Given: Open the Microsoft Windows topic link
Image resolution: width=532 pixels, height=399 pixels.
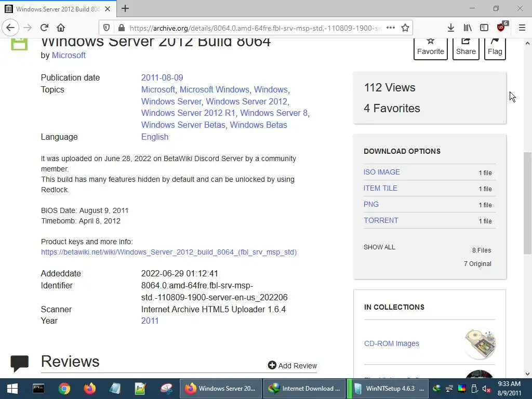Looking at the screenshot, I should pyautogui.click(x=215, y=89).
